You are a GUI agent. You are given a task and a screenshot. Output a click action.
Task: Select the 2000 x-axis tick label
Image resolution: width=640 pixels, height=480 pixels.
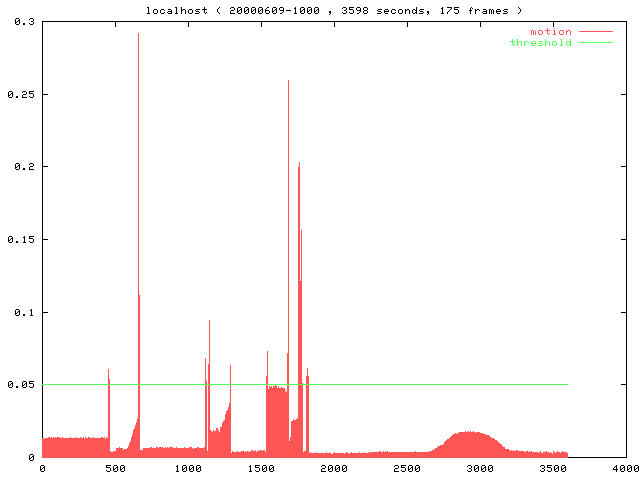333,468
